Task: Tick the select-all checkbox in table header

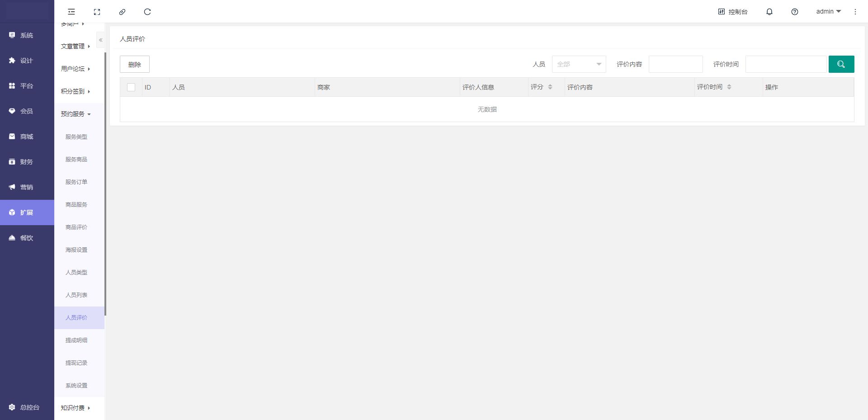Action: [x=131, y=87]
